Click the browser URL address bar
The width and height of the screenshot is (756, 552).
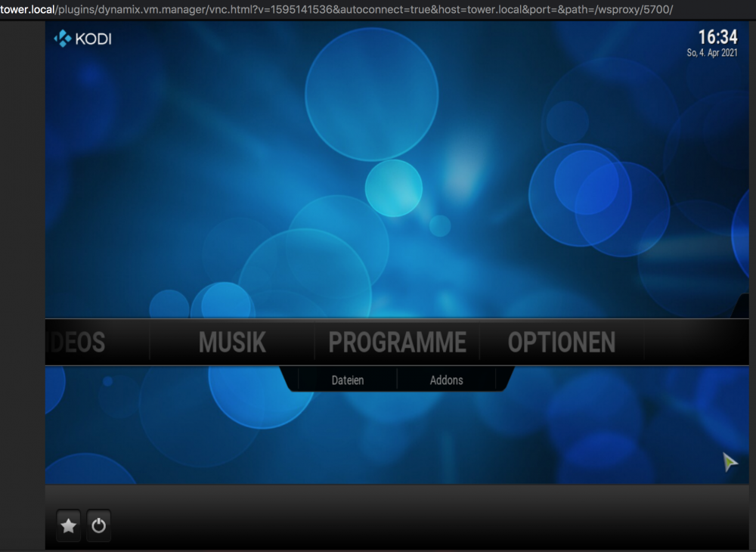pos(336,9)
